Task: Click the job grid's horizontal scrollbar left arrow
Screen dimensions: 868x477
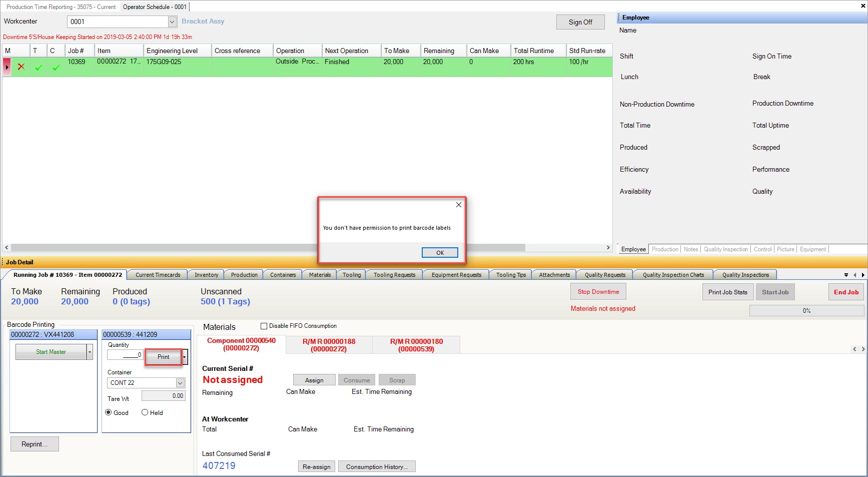Action: click(x=7, y=247)
